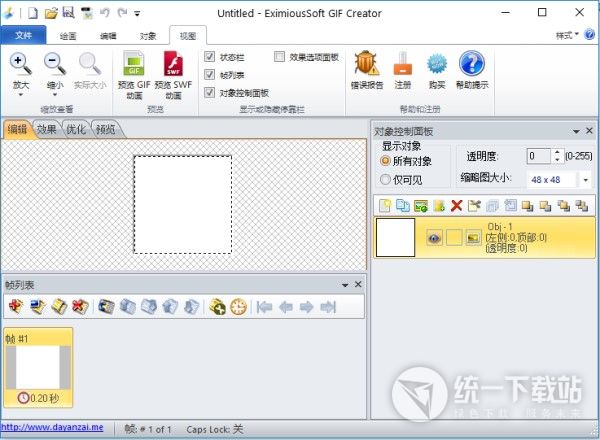Select the Obj-1 object thumbnail
This screenshot has height=440, width=600.
pos(395,237)
